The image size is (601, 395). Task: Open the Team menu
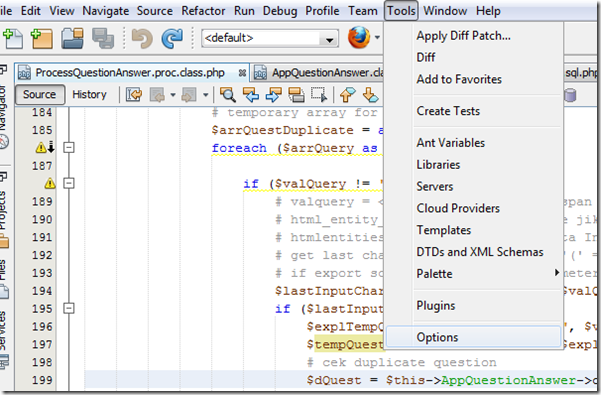click(363, 11)
